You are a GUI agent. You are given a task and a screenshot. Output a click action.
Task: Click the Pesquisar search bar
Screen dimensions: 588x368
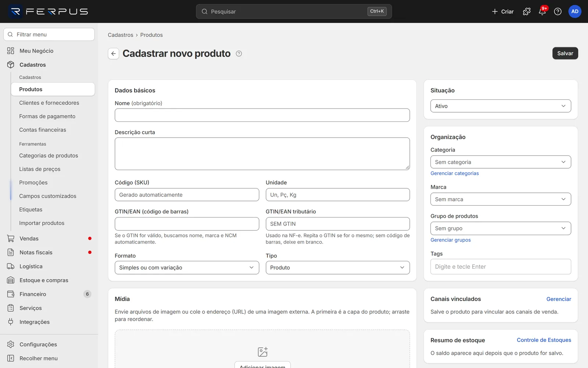(294, 11)
